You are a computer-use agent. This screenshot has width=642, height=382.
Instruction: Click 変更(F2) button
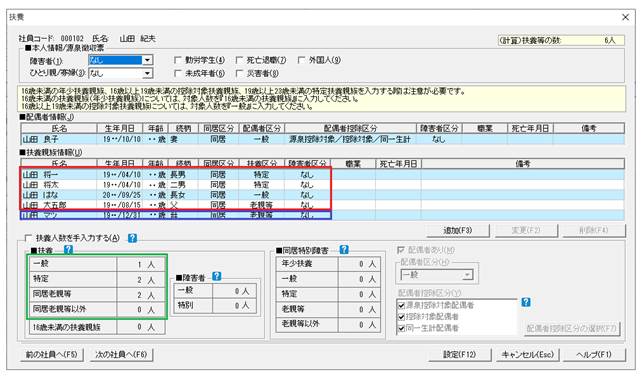526,231
